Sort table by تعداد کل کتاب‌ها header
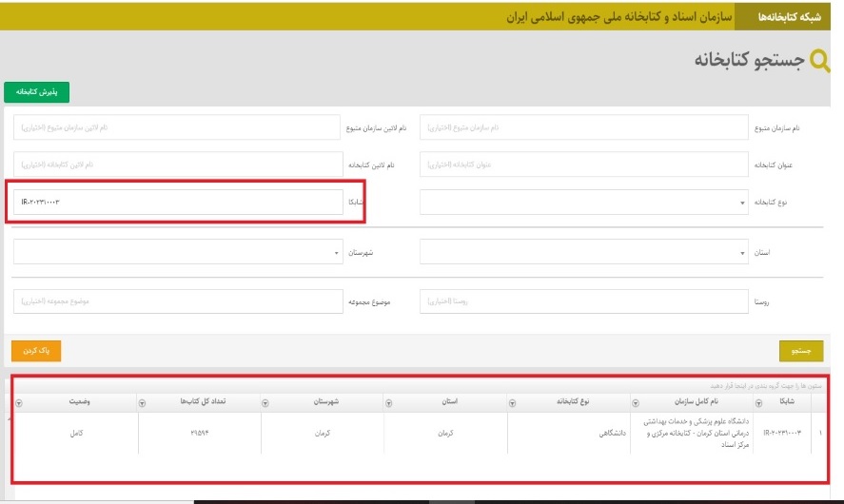The image size is (844, 504). pos(200,402)
